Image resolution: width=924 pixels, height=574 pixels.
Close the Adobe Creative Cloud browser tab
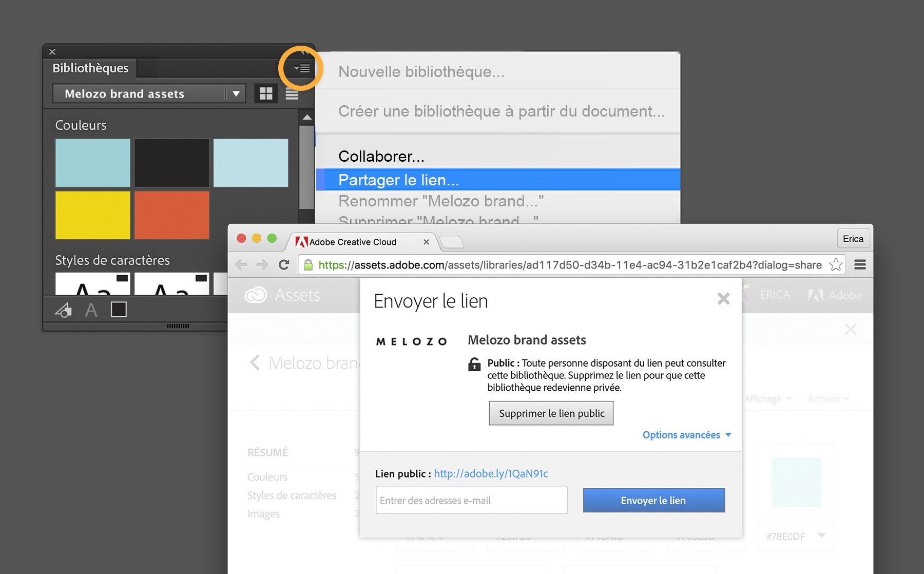tap(426, 242)
